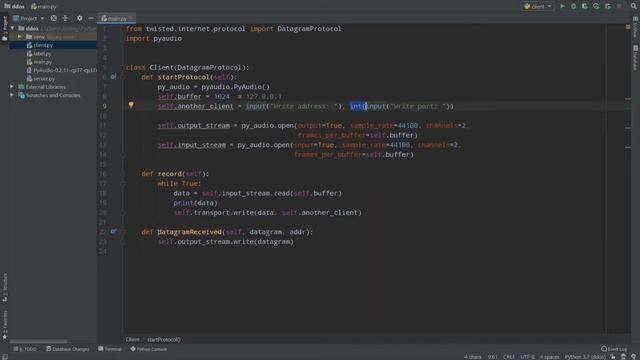Hide the Project panel with minus icon
The height and width of the screenshot is (360, 640).
91,18
